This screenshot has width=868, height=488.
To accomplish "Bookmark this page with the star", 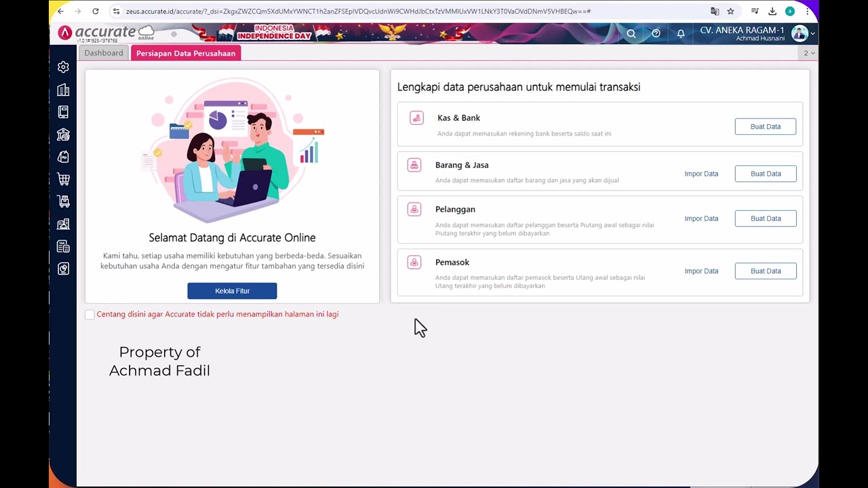I will [730, 12].
